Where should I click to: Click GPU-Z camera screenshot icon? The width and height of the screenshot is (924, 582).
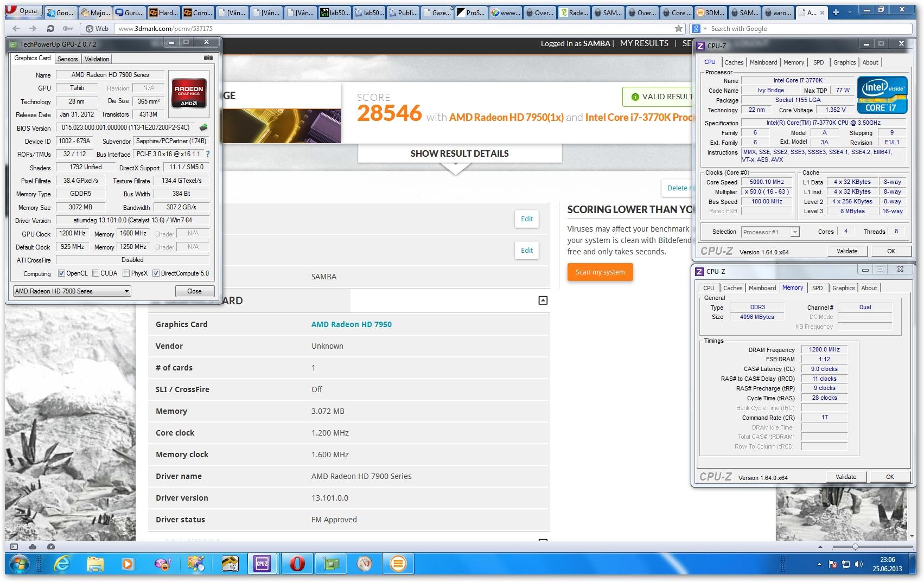click(208, 58)
